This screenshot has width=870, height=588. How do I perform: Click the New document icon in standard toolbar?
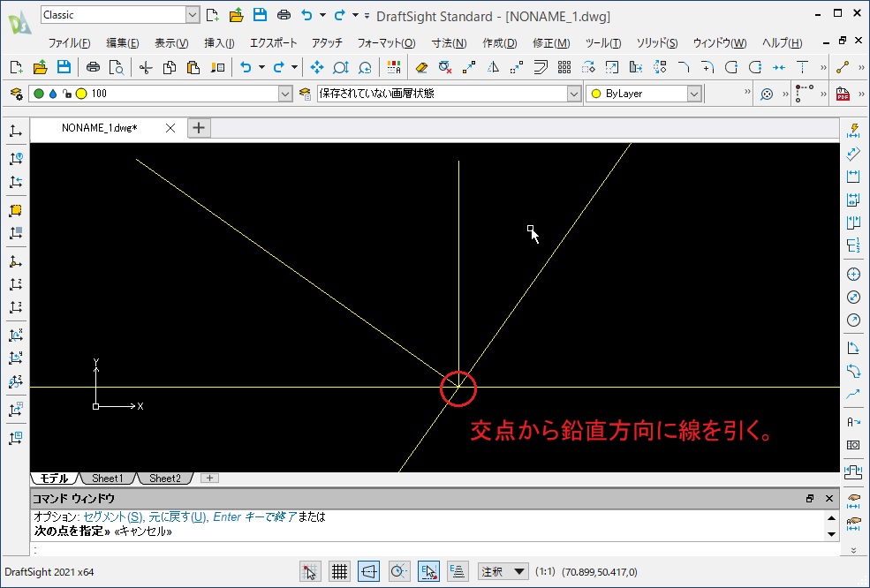(16, 68)
